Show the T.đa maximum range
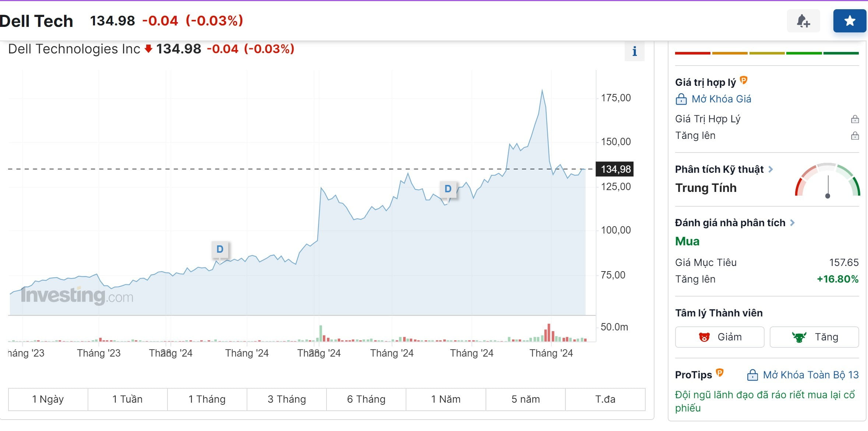868x431 pixels. point(605,399)
